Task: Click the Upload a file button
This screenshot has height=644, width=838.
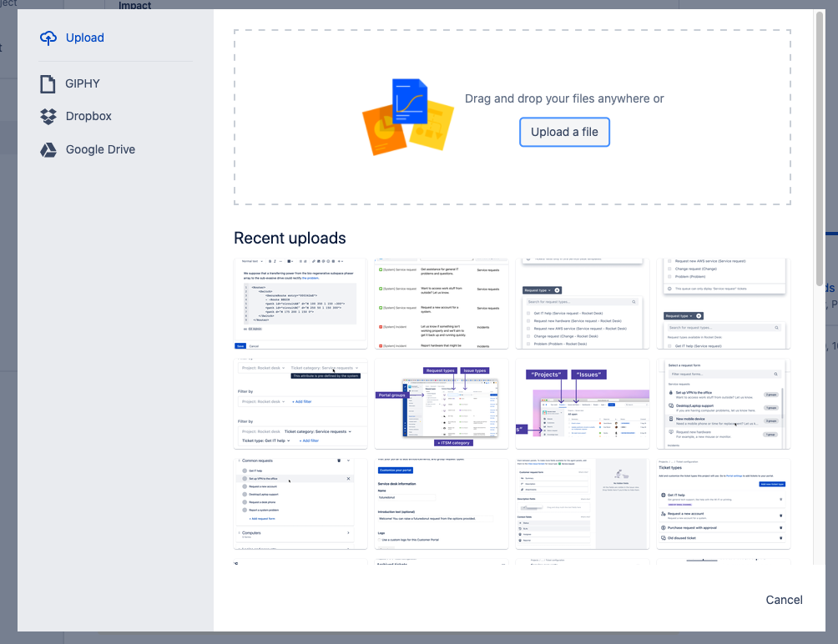Action: [564, 132]
